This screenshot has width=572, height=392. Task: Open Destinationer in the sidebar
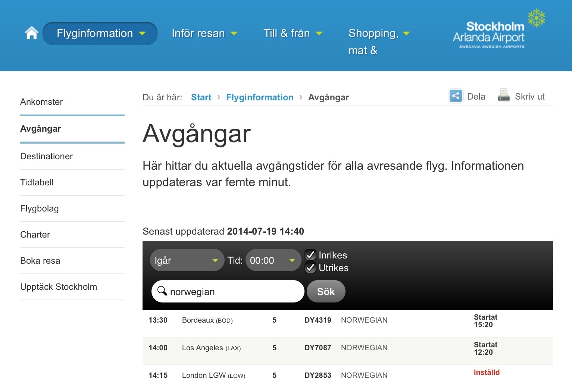point(47,156)
